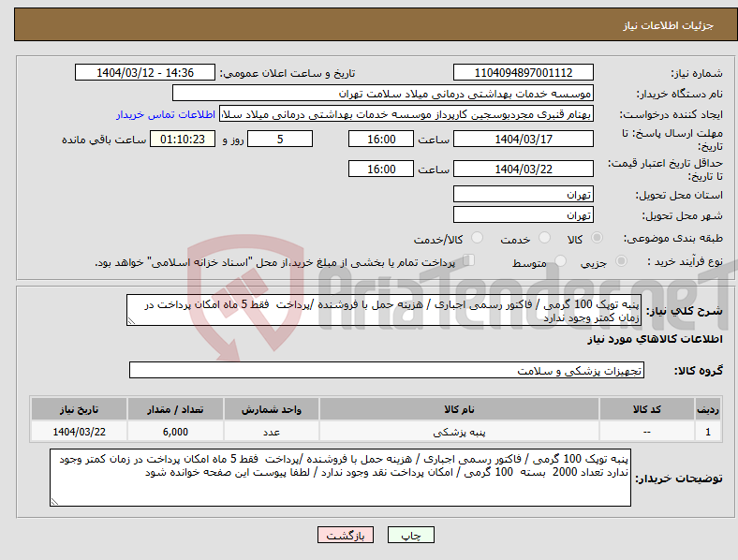Click the گروه کالا field تجهیزات پزشکی و سلامت

click(x=387, y=370)
